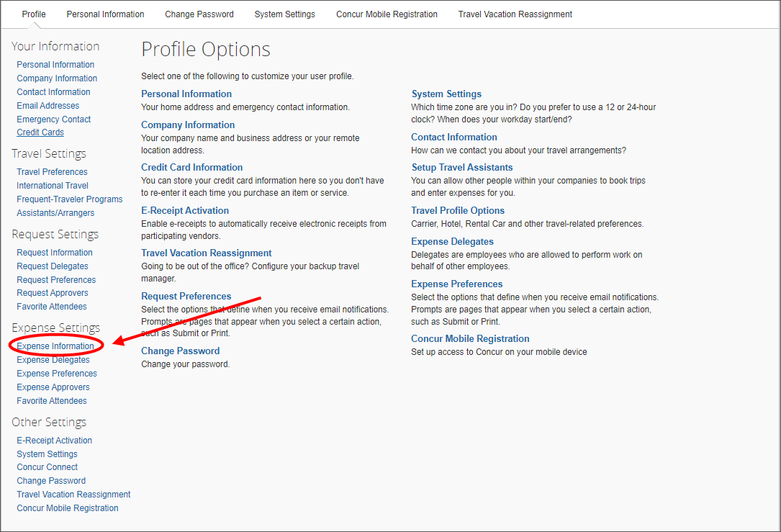This screenshot has height=532, width=781.
Task: Go to Email Addresses sidebar link
Action: click(x=48, y=106)
